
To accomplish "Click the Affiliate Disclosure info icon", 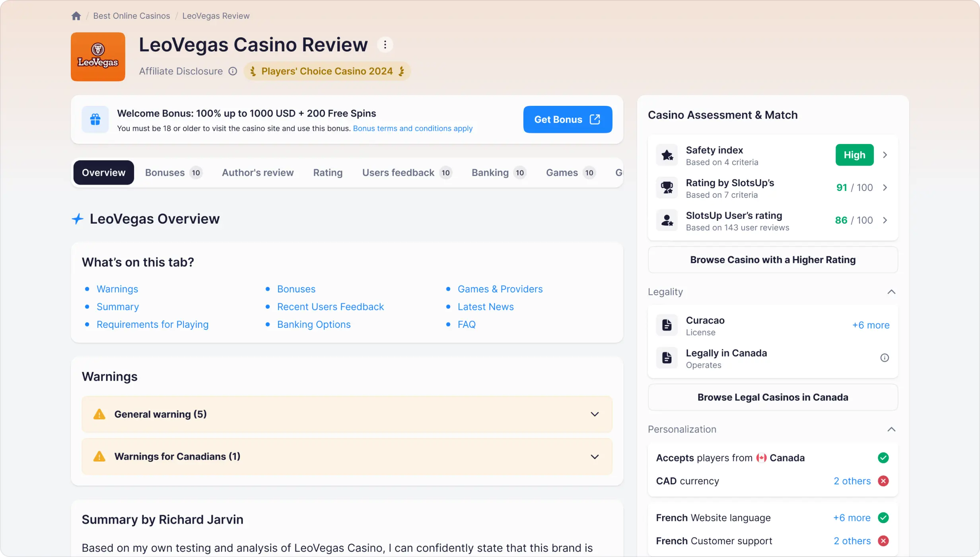I will point(233,71).
